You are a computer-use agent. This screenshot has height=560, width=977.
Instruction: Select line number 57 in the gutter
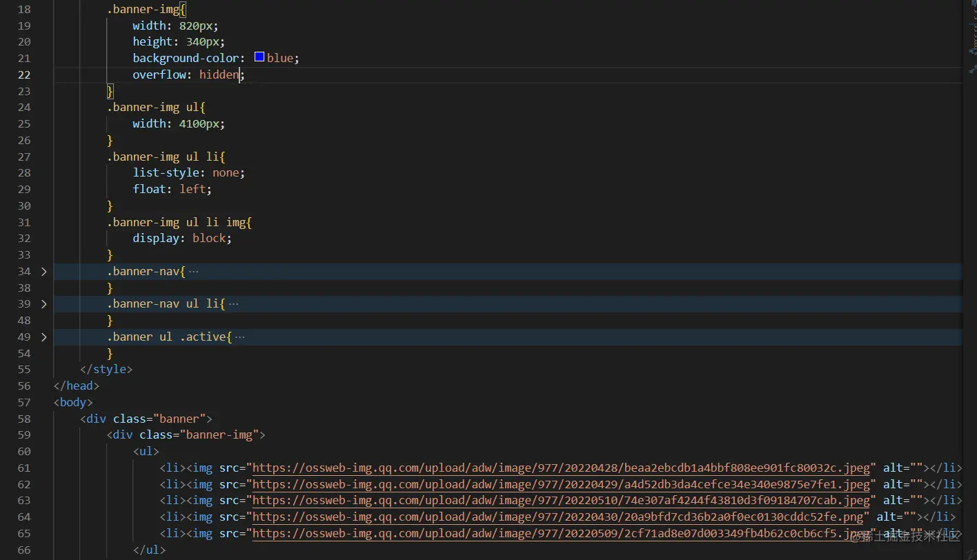point(24,403)
